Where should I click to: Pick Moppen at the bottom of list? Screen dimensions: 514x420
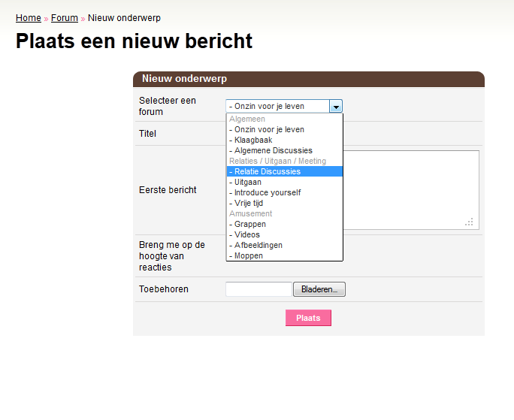pos(285,255)
